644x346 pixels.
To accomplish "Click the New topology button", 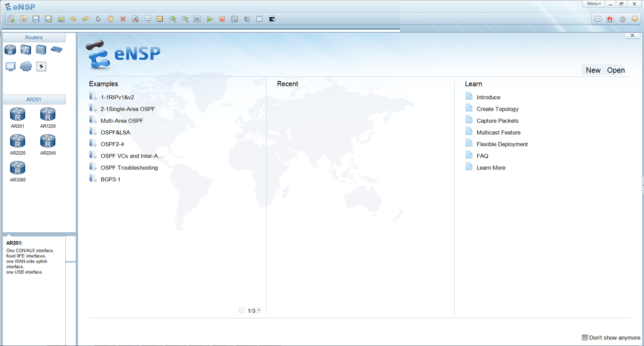I will (593, 70).
